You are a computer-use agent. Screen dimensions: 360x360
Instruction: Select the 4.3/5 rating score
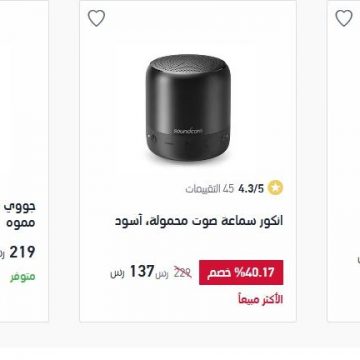251,189
